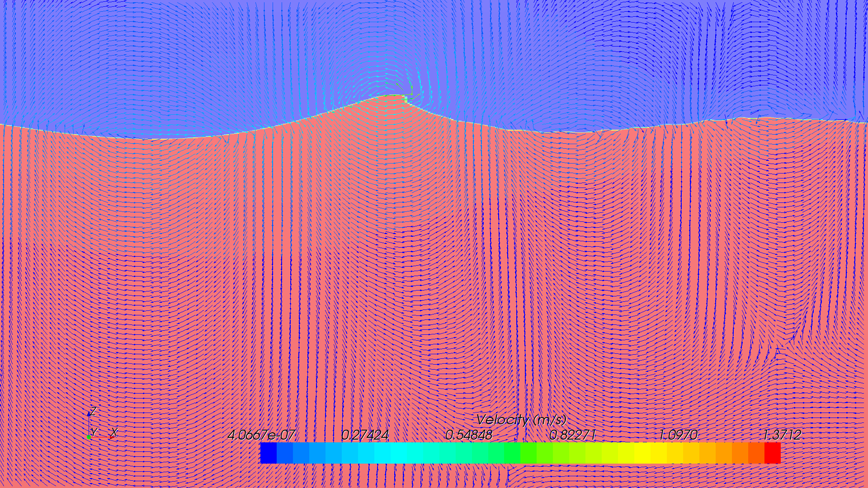This screenshot has width=868, height=488.
Task: Select the 4.0667e-07 minimum legend label
Action: tap(261, 435)
